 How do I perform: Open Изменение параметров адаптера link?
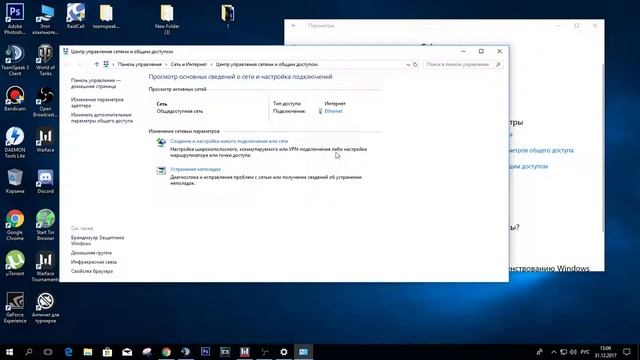pos(97,102)
